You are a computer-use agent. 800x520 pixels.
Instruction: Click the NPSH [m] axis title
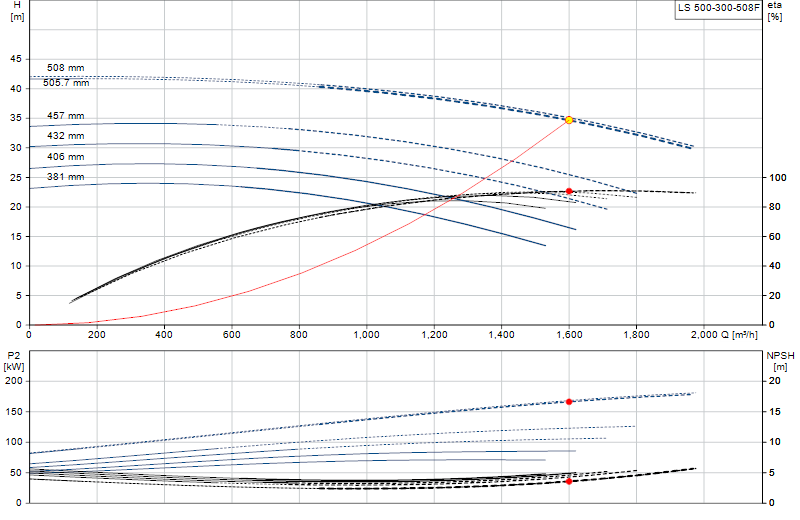(x=780, y=361)
